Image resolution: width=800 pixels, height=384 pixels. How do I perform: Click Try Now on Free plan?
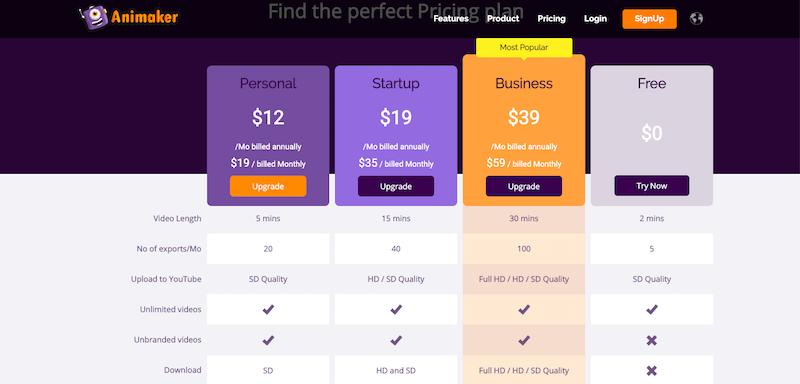pos(652,186)
